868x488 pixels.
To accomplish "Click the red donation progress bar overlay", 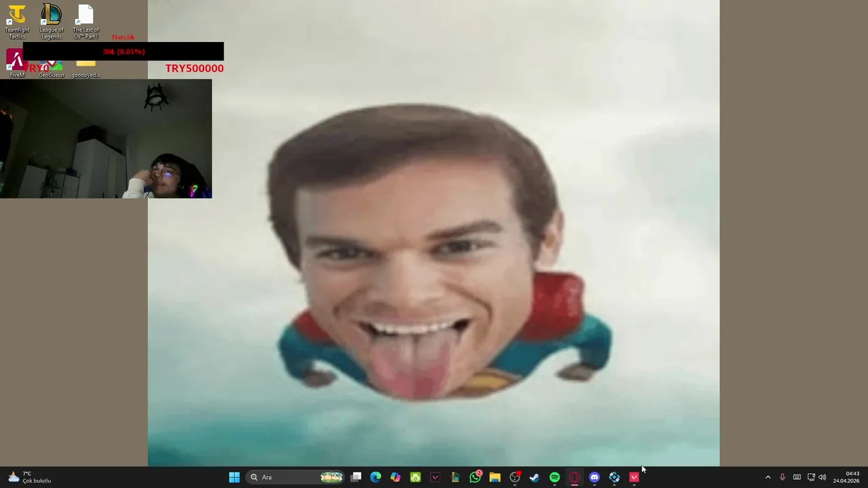I will (x=123, y=52).
